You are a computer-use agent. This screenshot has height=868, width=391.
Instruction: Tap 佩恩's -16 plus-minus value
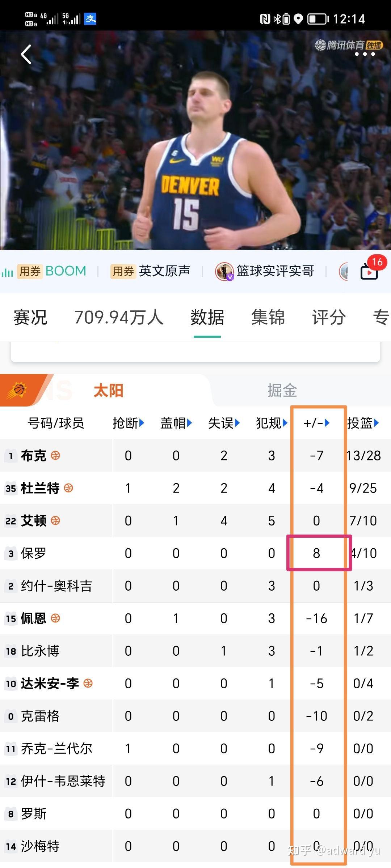coord(317,618)
